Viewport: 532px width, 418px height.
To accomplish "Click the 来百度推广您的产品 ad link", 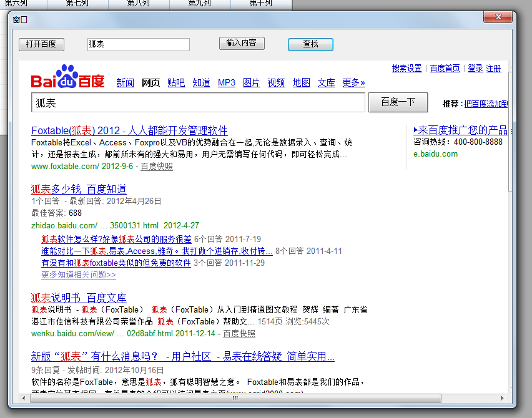I will [x=461, y=130].
